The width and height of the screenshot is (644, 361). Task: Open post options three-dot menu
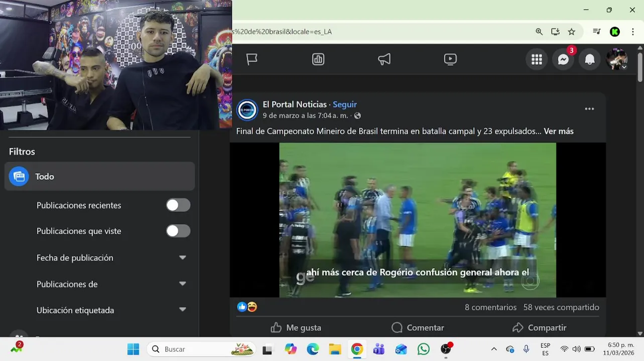(x=589, y=109)
